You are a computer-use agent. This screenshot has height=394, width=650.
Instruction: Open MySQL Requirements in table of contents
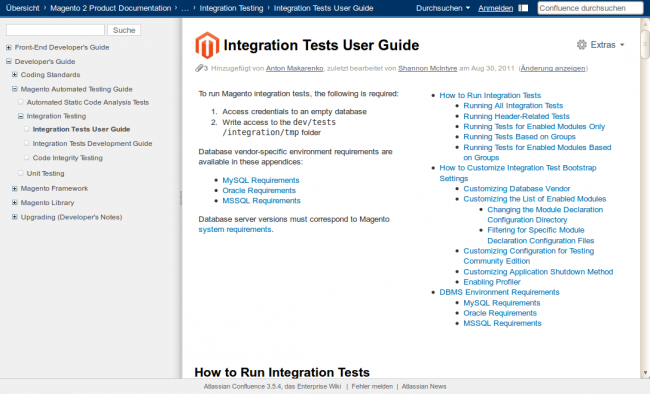point(502,303)
